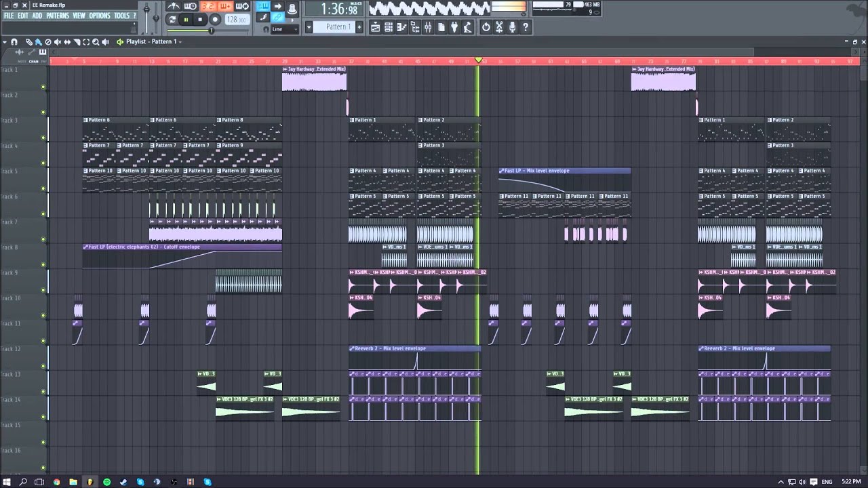
Task: Toggle the metronome button
Action: tap(174, 6)
